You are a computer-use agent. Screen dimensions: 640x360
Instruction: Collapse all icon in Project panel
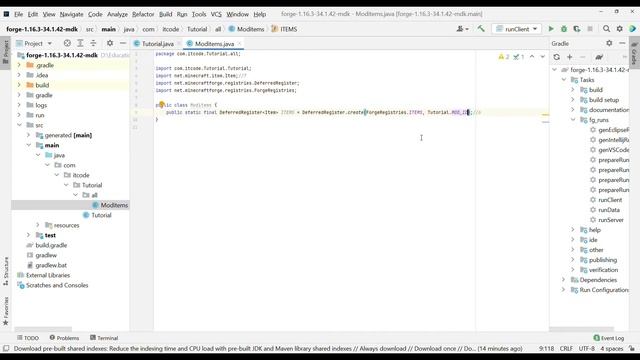pyautogui.click(x=93, y=43)
